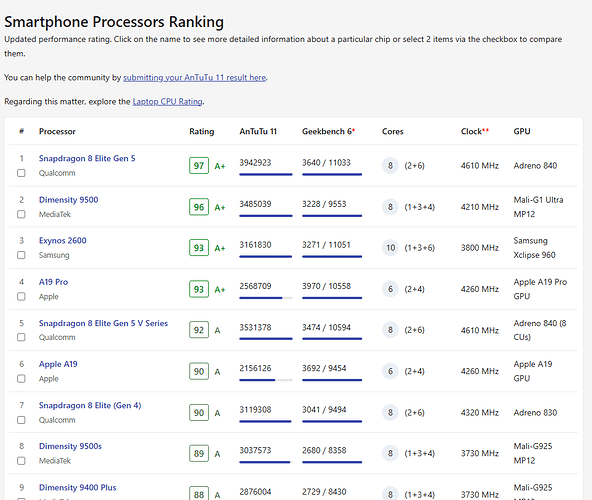This screenshot has width=592, height=500.
Task: Open Dimensity 9400 Plus processor page
Action: 77,488
